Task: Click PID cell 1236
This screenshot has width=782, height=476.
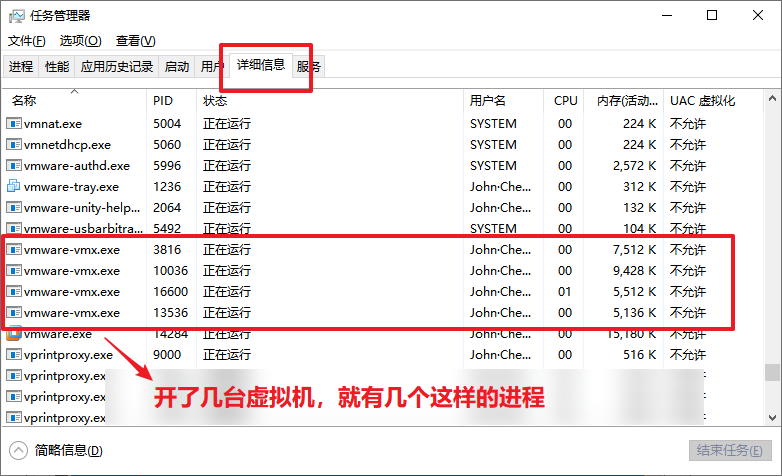Action: (x=167, y=187)
